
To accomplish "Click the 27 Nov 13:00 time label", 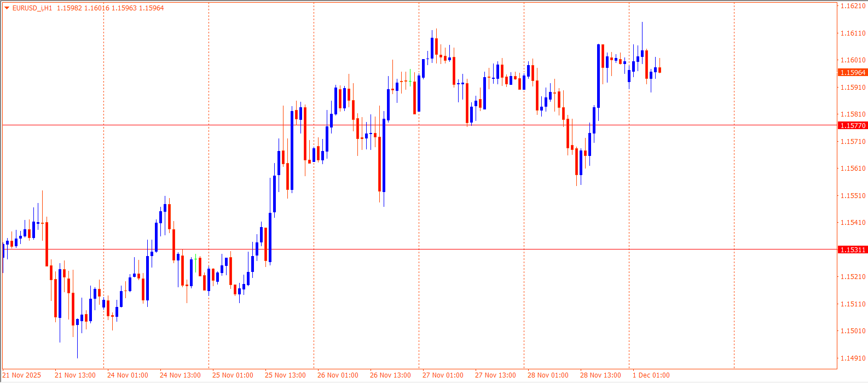I will (495, 375).
